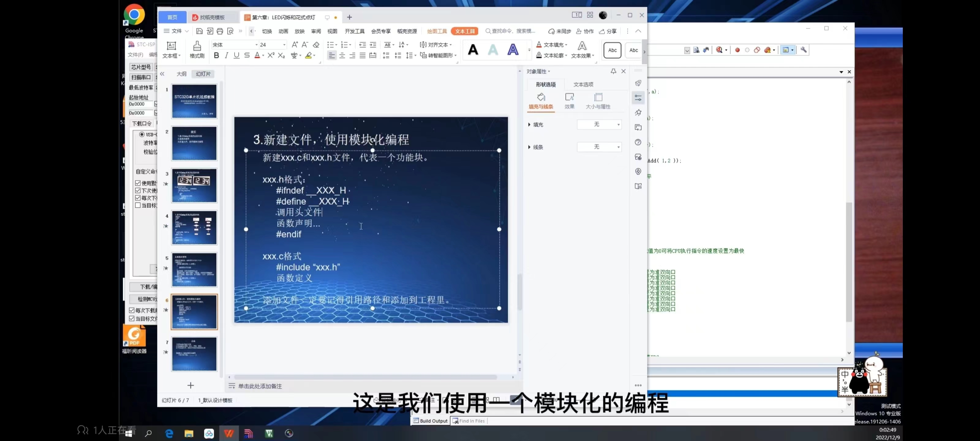The width and height of the screenshot is (980, 441).
Task: Center-align the text
Action: click(342, 55)
